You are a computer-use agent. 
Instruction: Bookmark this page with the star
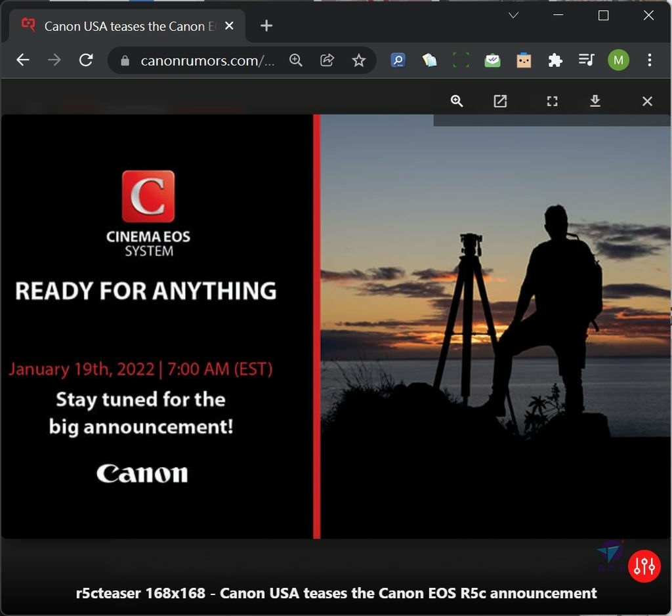pyautogui.click(x=359, y=60)
